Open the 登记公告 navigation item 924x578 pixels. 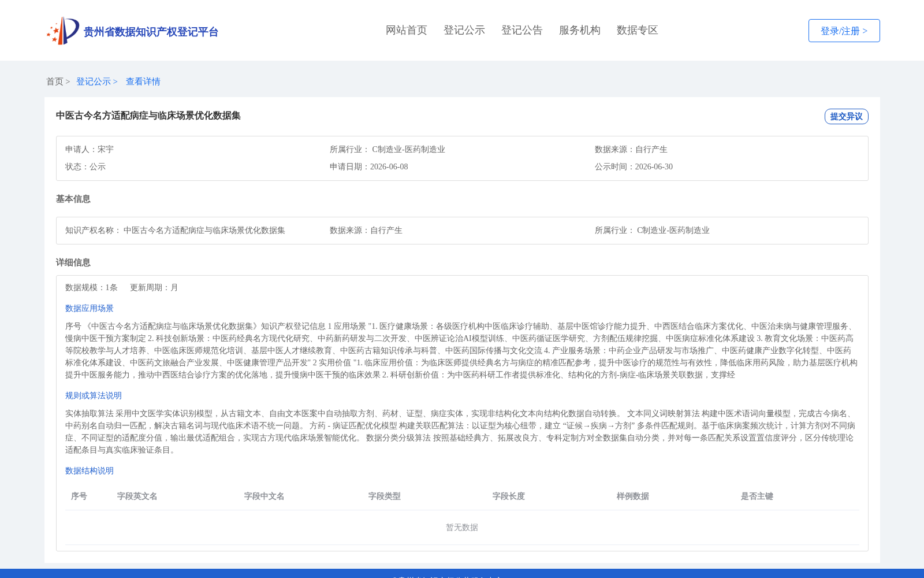click(522, 30)
